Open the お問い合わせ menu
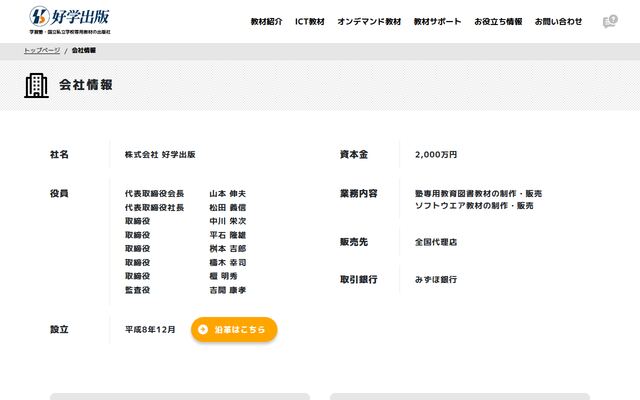Screen dimensions: 640x400 pos(558,22)
